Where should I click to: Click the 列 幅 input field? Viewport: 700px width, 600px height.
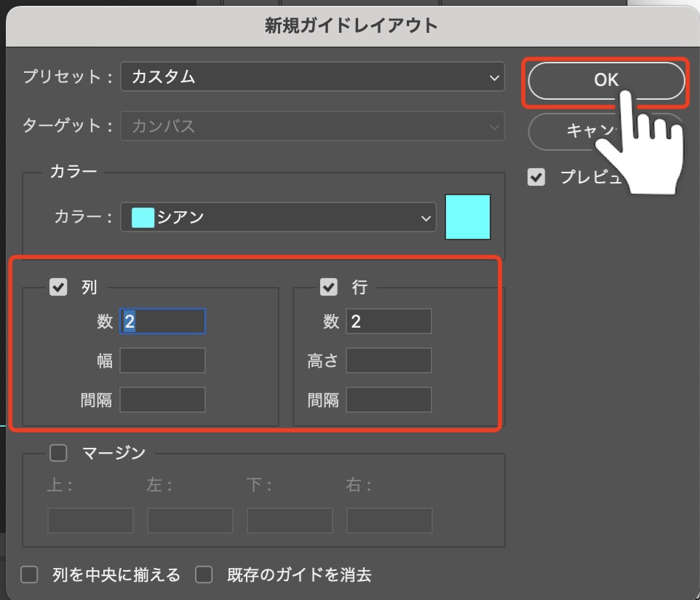(162, 360)
